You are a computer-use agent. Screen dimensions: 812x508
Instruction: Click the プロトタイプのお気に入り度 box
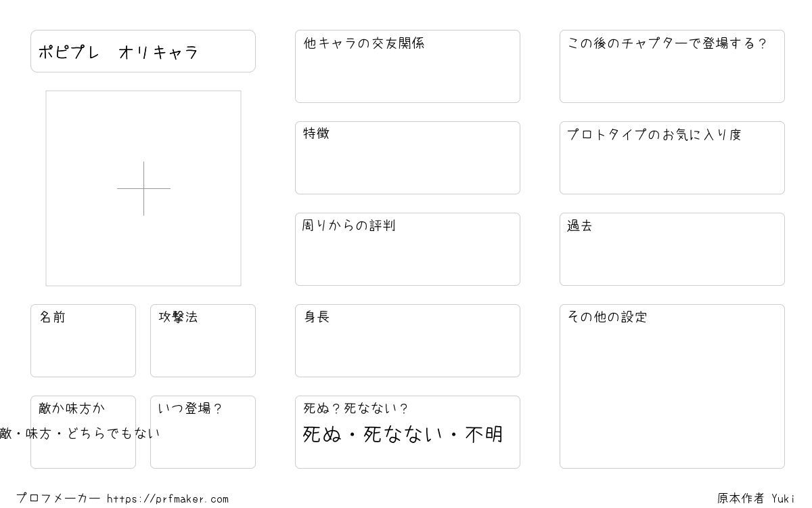[x=672, y=158]
